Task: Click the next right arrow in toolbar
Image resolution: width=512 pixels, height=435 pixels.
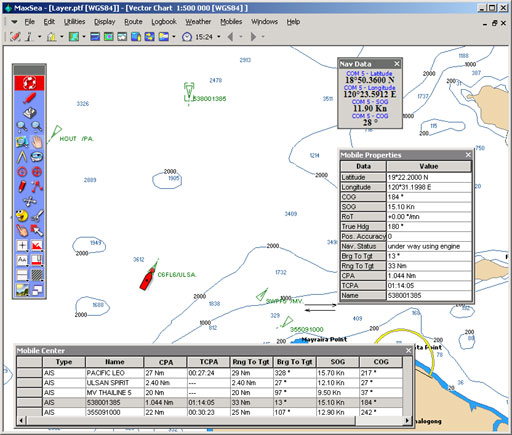Action: pyautogui.click(x=253, y=37)
